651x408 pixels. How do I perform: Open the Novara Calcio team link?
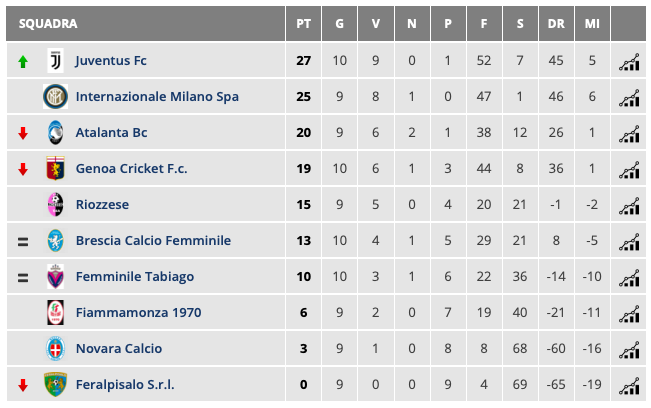(119, 349)
